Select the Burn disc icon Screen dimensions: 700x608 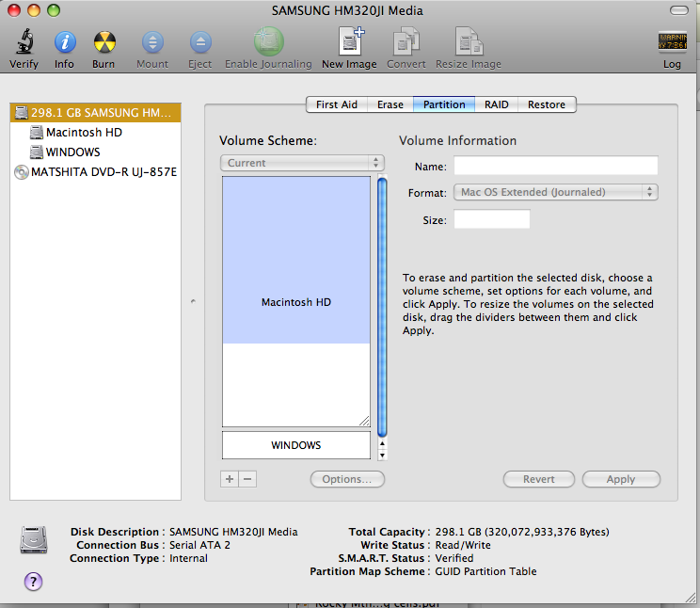pyautogui.click(x=104, y=42)
